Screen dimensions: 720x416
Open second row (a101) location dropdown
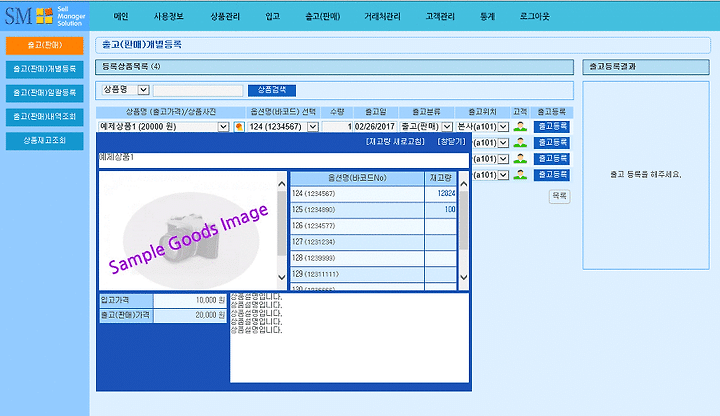point(490,143)
